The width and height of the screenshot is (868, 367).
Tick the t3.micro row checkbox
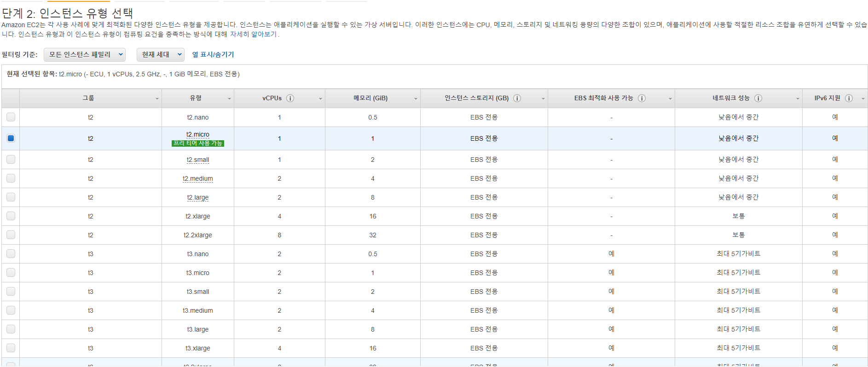click(11, 272)
